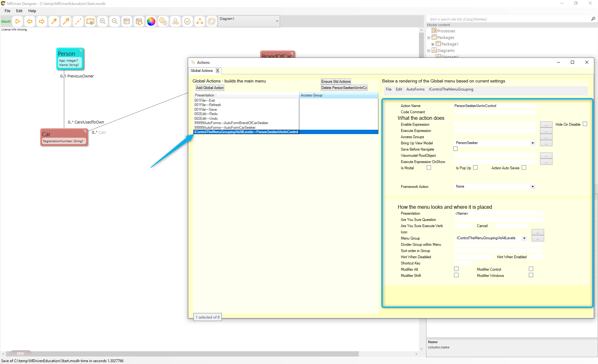Select the Global Actions tab
This screenshot has height=364, width=598.
pos(202,71)
